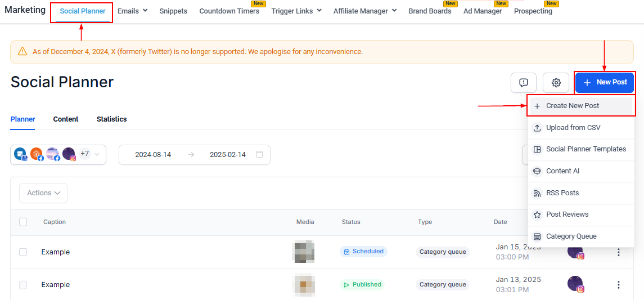
Task: Open three-dot menu for Jan 15 post
Action: pyautogui.click(x=619, y=252)
